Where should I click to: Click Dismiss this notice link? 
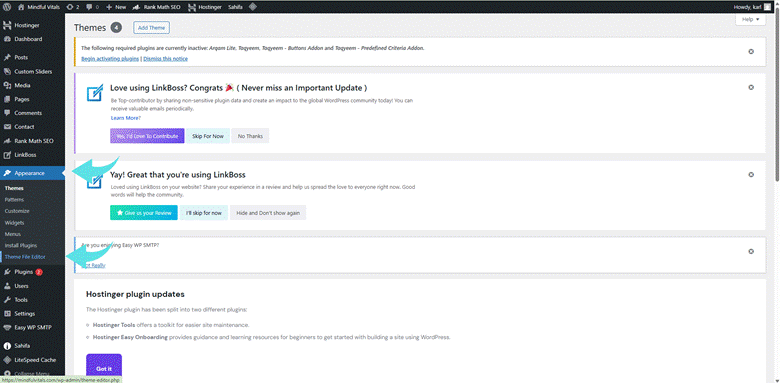coord(166,59)
